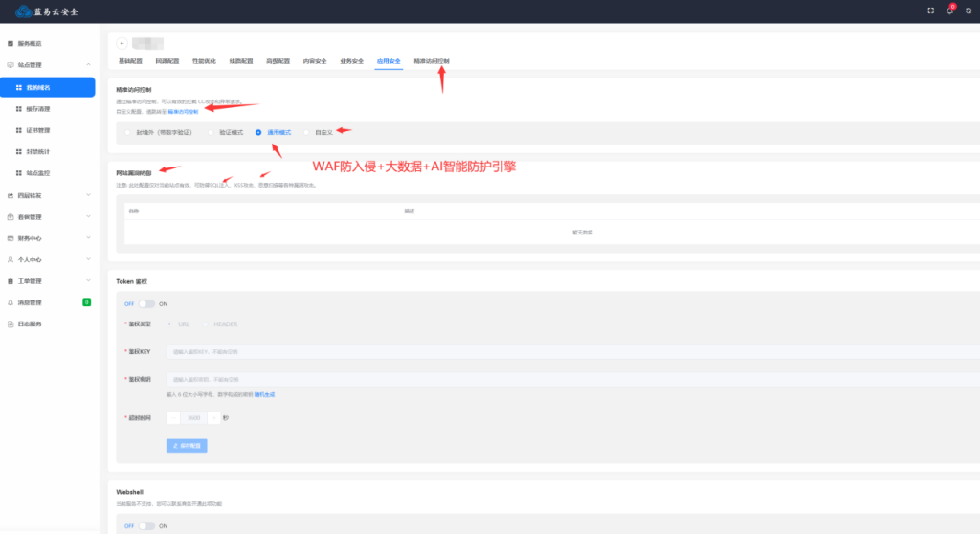980x534 pixels.
Task: Select the 验证模式 radio option
Action: [211, 132]
